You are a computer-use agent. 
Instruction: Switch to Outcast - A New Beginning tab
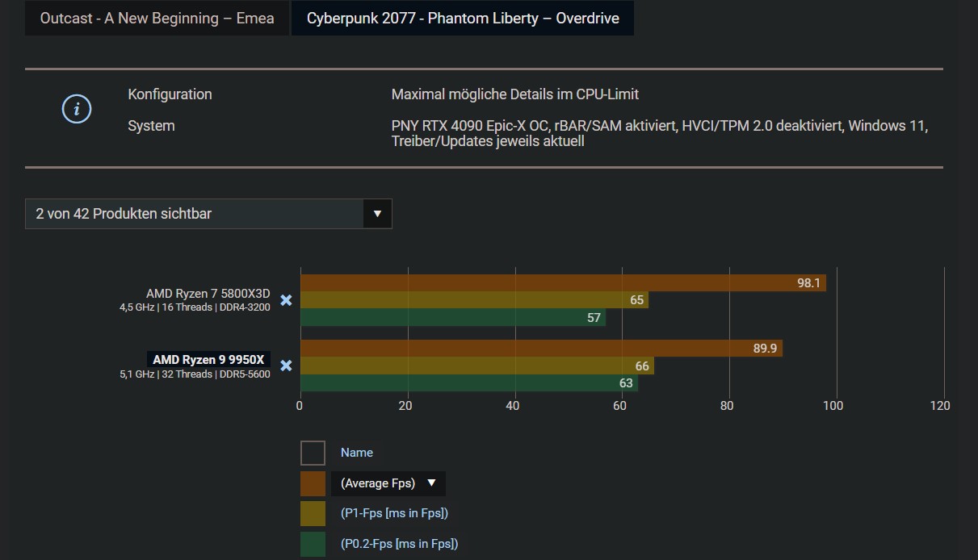click(157, 18)
